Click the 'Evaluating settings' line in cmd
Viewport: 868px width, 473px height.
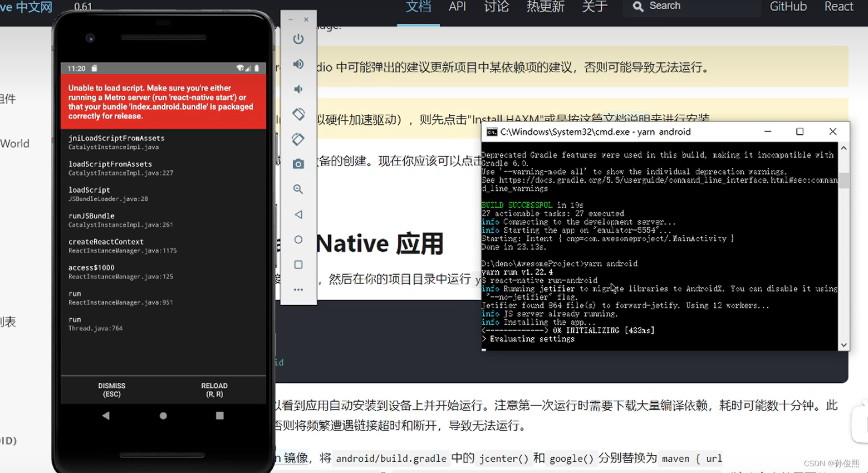[528, 339]
